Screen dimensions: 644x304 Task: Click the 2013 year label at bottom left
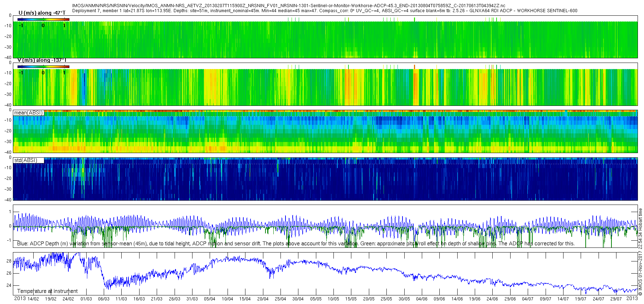tap(20, 299)
